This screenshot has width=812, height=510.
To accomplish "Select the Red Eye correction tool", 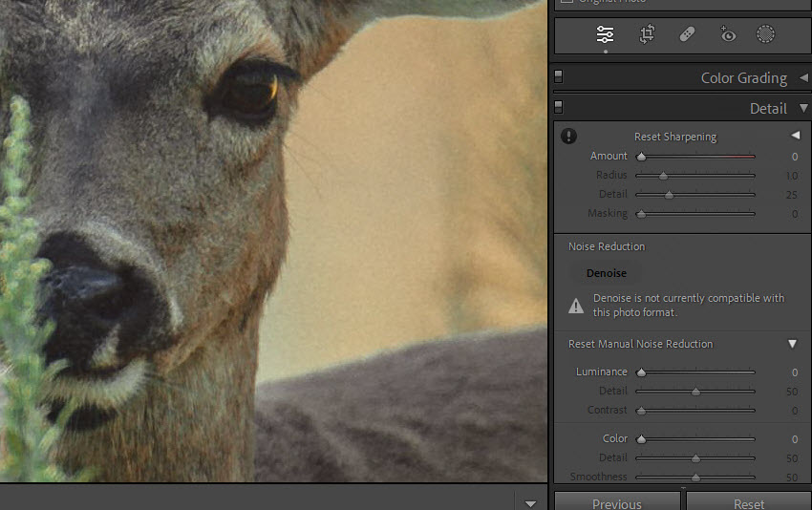I will [x=728, y=34].
